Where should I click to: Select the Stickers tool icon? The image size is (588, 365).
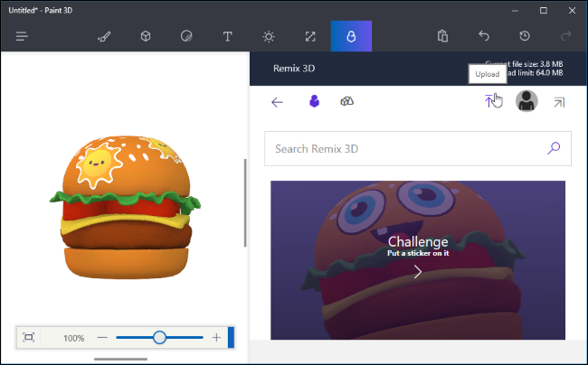[186, 36]
